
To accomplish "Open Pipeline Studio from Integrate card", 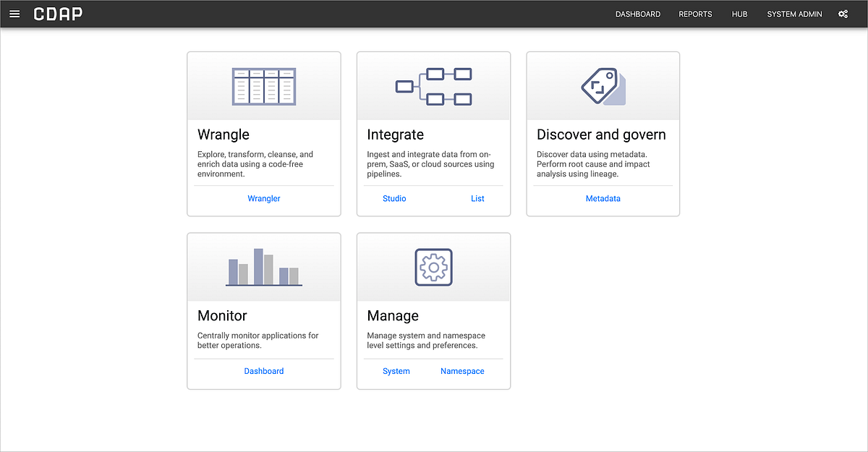I will coord(394,198).
